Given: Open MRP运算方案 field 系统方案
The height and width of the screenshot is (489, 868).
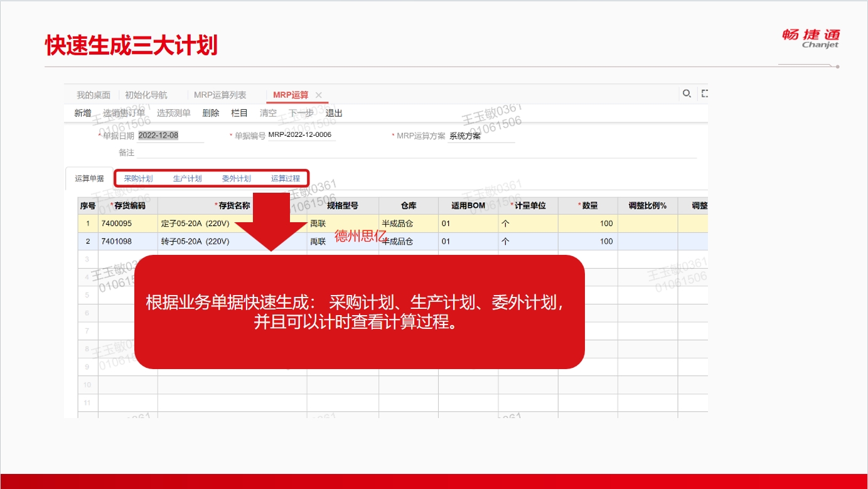Looking at the screenshot, I should [481, 136].
